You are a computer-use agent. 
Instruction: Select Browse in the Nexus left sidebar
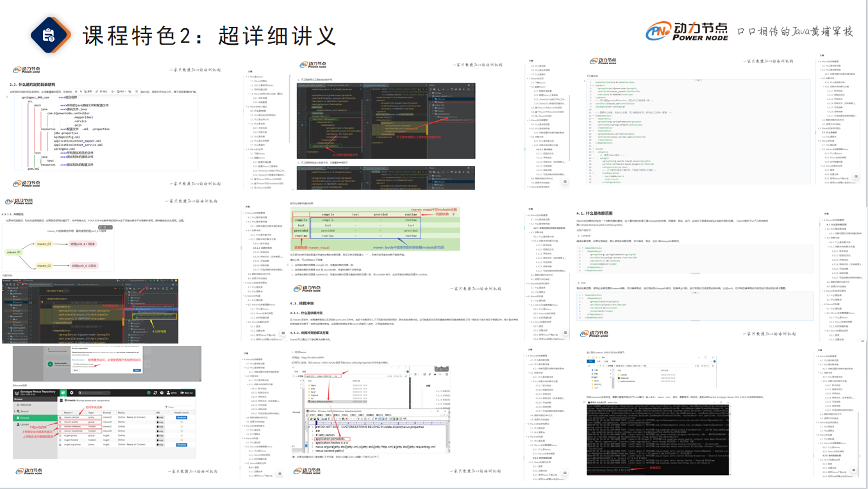tap(26, 418)
